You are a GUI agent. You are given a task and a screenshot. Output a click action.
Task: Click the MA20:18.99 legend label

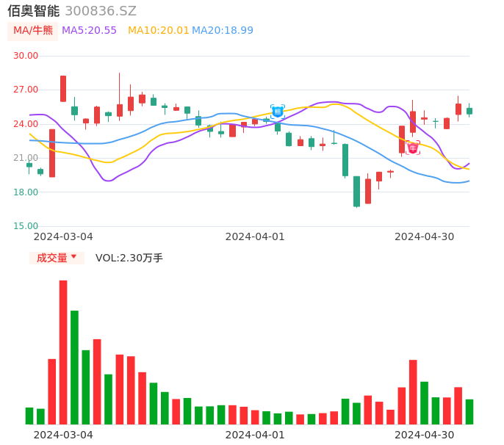223,30
